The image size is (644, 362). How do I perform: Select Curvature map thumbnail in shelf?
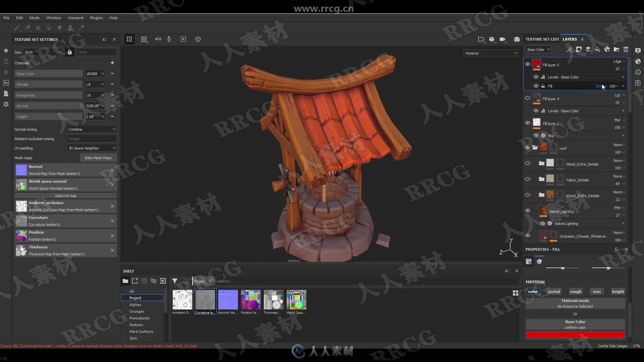click(204, 300)
